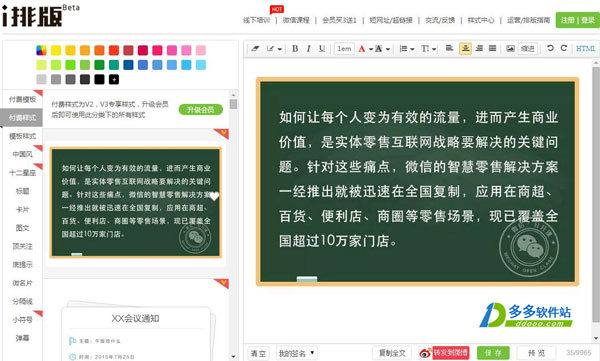This screenshot has height=361, width=600.
Task: Switch to the 模板样式 tab
Action: point(22,136)
